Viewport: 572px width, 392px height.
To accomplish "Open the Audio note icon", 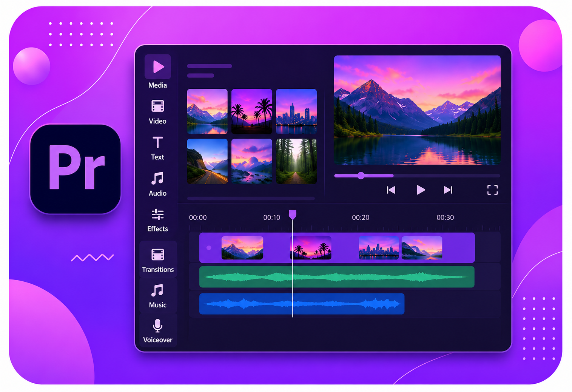I will click(x=157, y=178).
